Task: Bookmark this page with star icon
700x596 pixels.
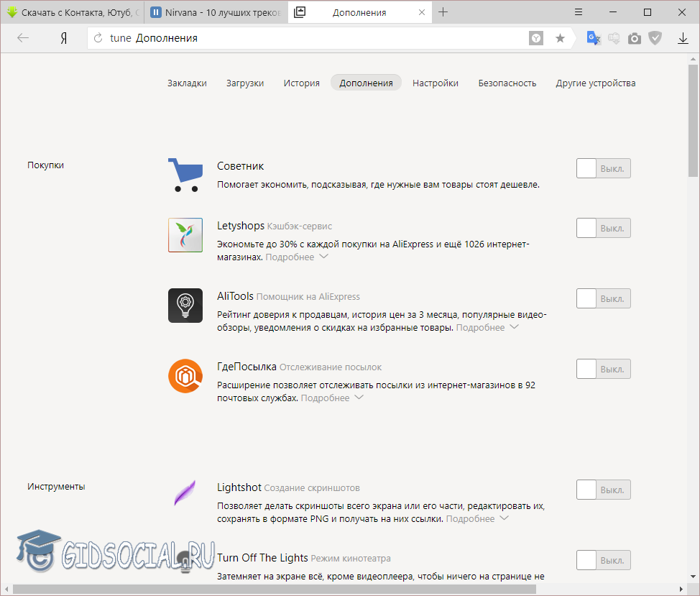Action: (x=560, y=38)
